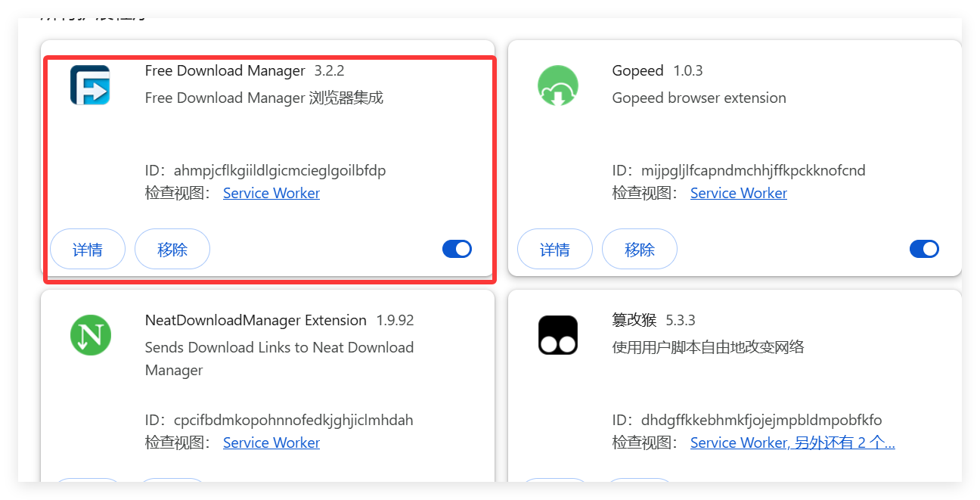Remove the Free Download Manager extension

point(172,249)
